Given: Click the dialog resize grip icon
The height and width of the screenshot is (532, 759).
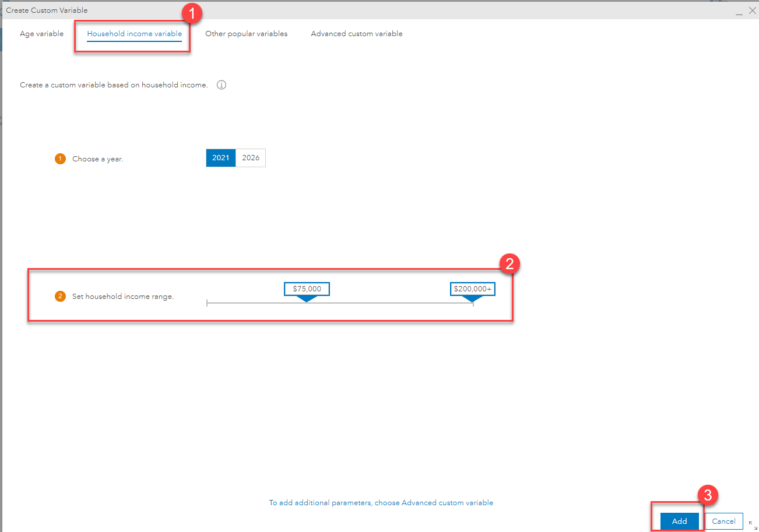Looking at the screenshot, I should pyautogui.click(x=752, y=525).
